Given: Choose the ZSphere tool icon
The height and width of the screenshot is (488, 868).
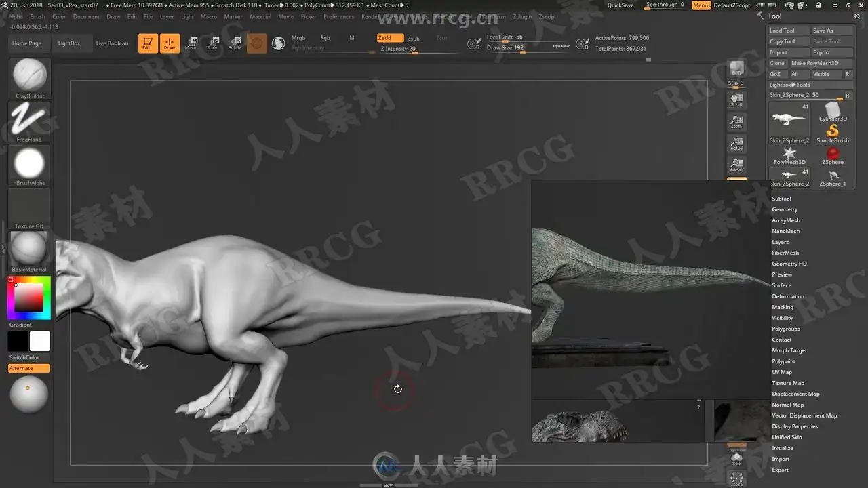Looking at the screenshot, I should point(833,155).
